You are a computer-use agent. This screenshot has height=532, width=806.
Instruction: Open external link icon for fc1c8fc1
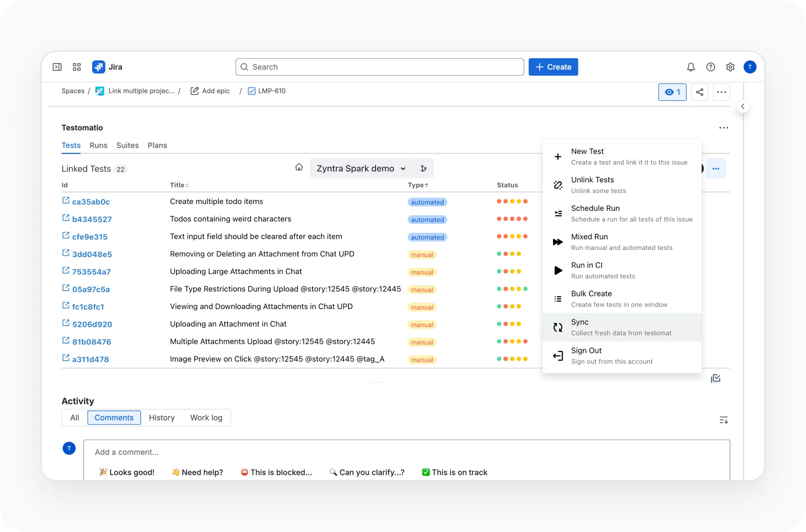point(65,306)
